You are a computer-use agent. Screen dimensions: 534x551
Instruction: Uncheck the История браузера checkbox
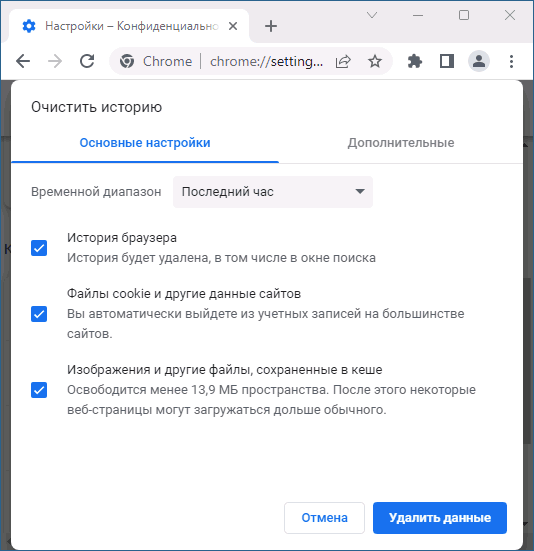coord(39,248)
